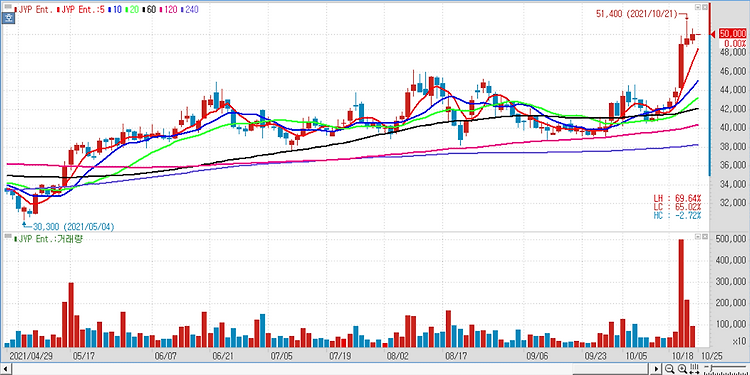Click the blue settings icon at chart top-left
This screenshot has height=375, width=750.
pos(8,18)
